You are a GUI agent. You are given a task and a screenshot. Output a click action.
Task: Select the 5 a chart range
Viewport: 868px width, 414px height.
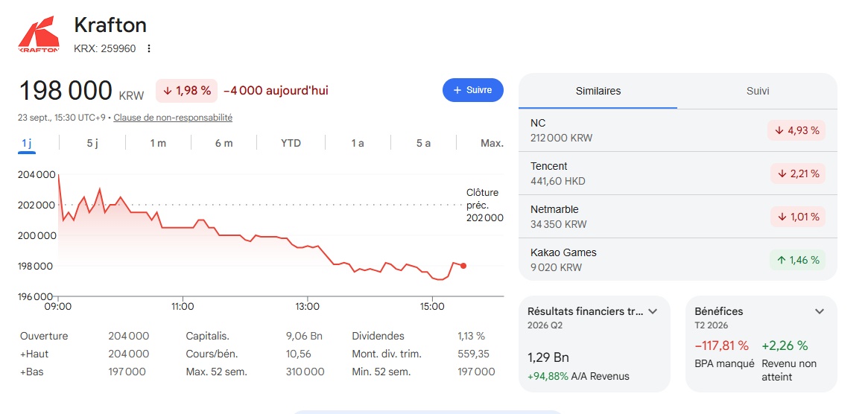click(x=423, y=144)
